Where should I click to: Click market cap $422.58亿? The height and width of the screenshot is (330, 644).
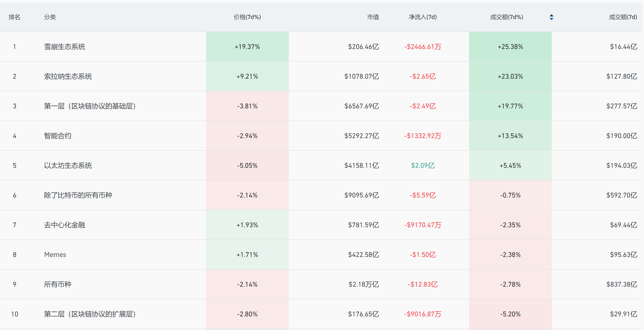pos(363,255)
